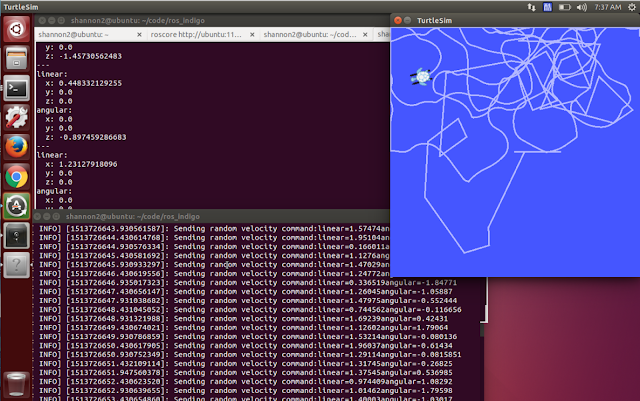This screenshot has height=401, width=640.
Task: Click the angular z value -0.897459286683
Action: (92, 137)
